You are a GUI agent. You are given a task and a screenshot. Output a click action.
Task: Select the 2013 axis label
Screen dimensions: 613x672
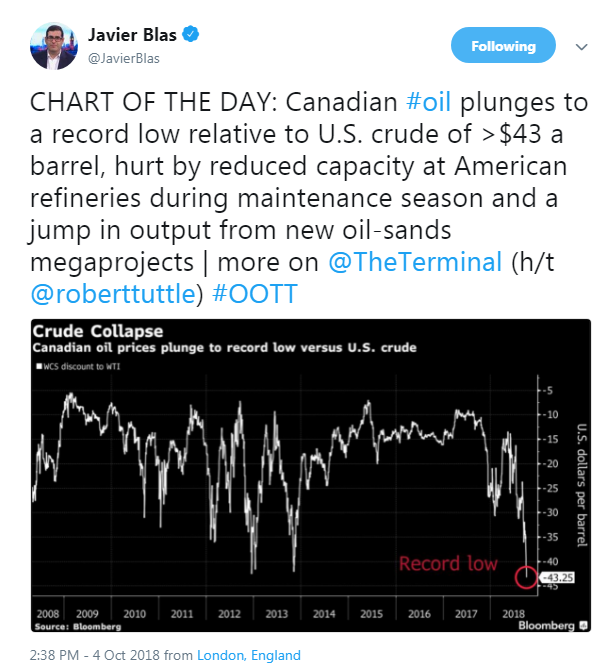276,614
